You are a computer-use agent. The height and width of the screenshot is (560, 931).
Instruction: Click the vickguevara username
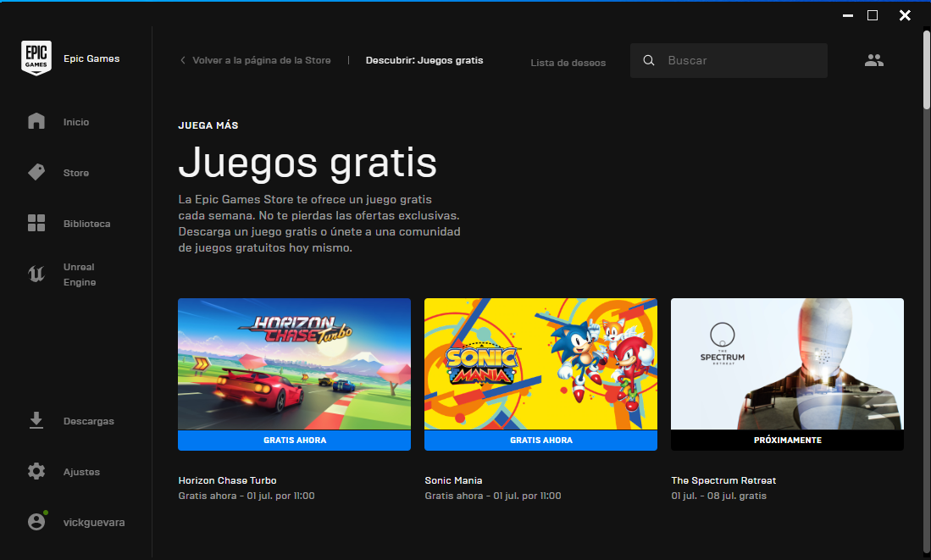(94, 523)
